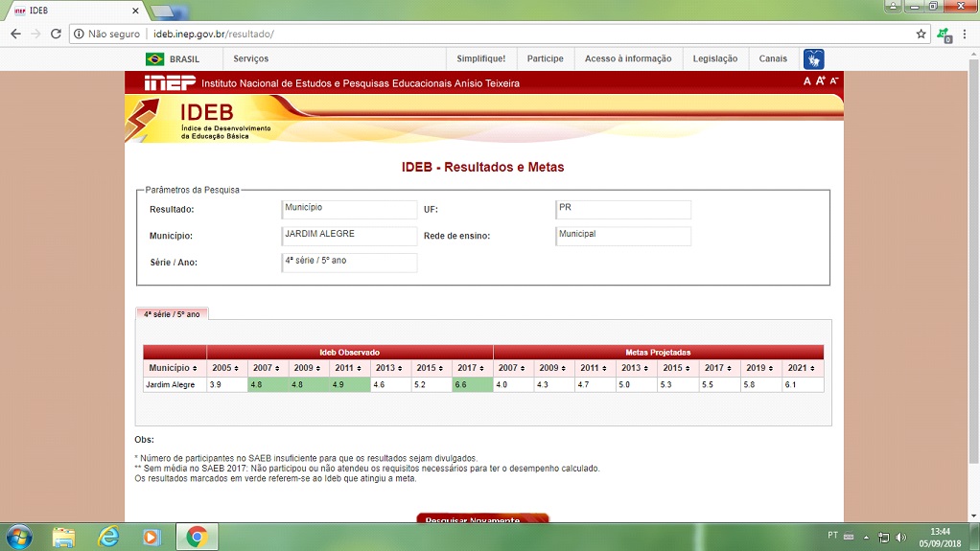
Task: Open the volume control in tray
Action: tap(900, 538)
